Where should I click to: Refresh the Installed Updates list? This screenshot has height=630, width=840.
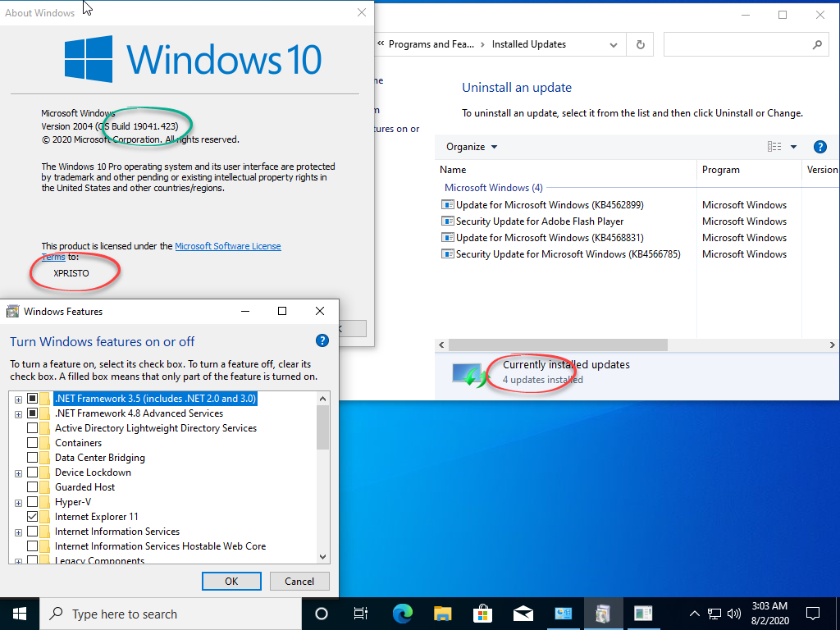[640, 44]
